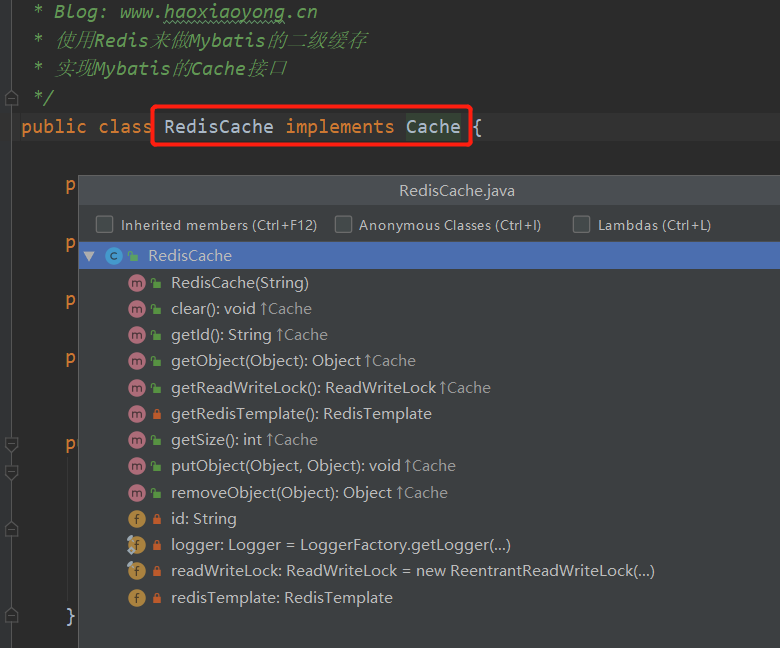Image resolution: width=780 pixels, height=648 pixels.
Task: Select readWriteLock field entry
Action: tap(413, 571)
